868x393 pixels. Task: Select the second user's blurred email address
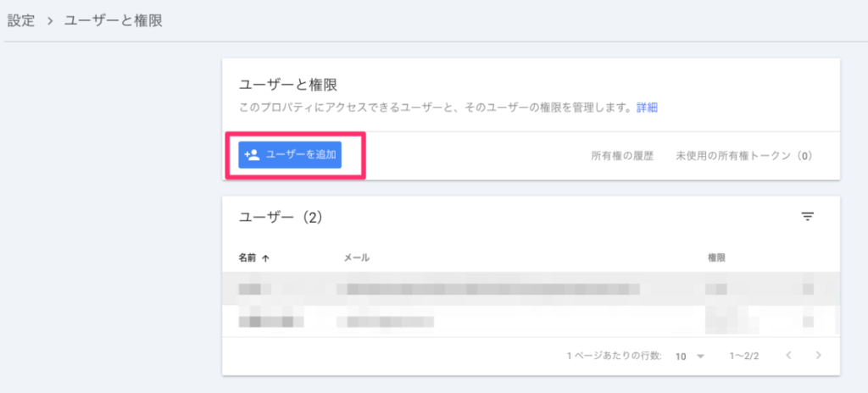(384, 321)
